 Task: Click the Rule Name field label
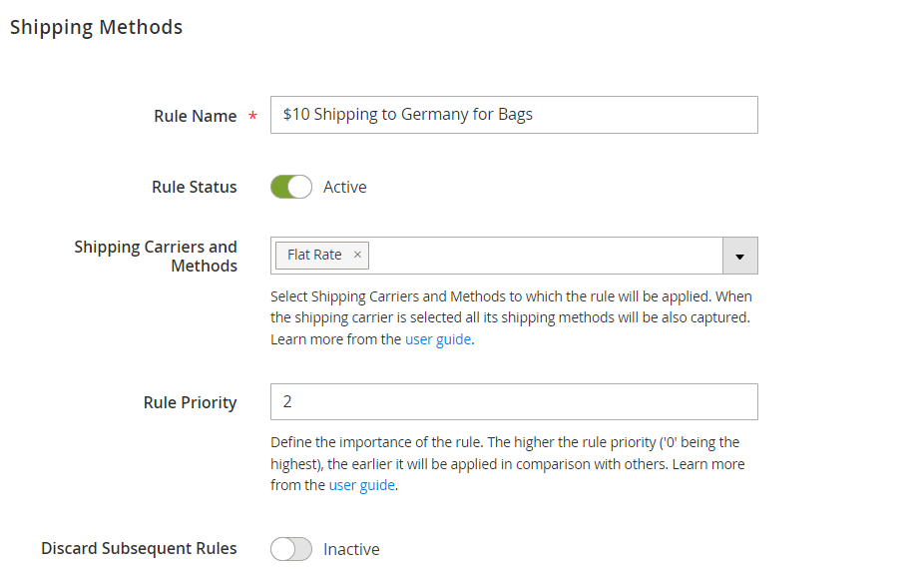click(x=195, y=116)
